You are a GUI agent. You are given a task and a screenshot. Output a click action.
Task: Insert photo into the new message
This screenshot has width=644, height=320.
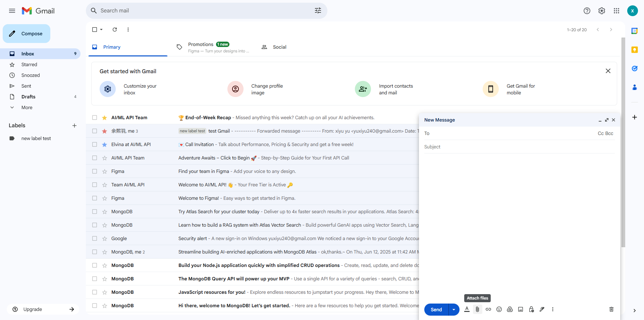521,310
